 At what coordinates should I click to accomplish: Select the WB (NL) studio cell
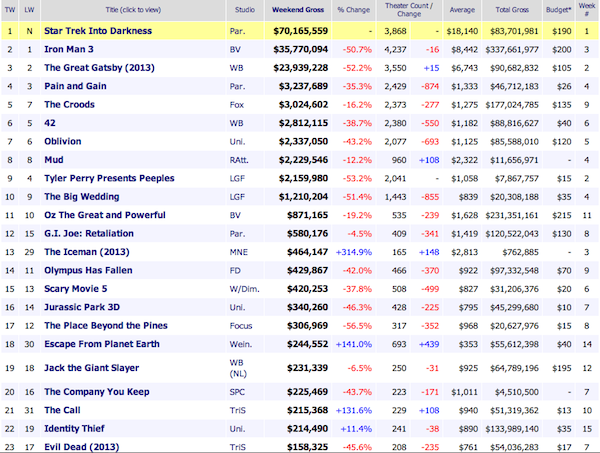pyautogui.click(x=238, y=368)
